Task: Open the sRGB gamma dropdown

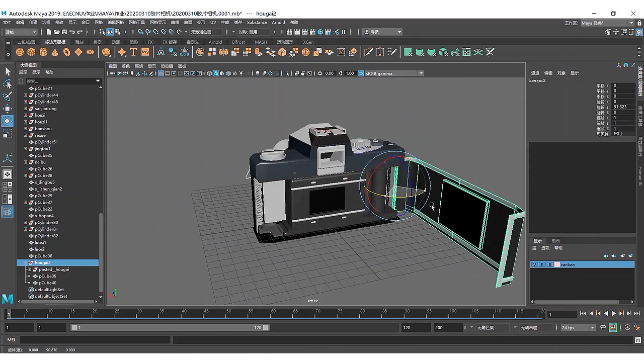Action: 394,73
